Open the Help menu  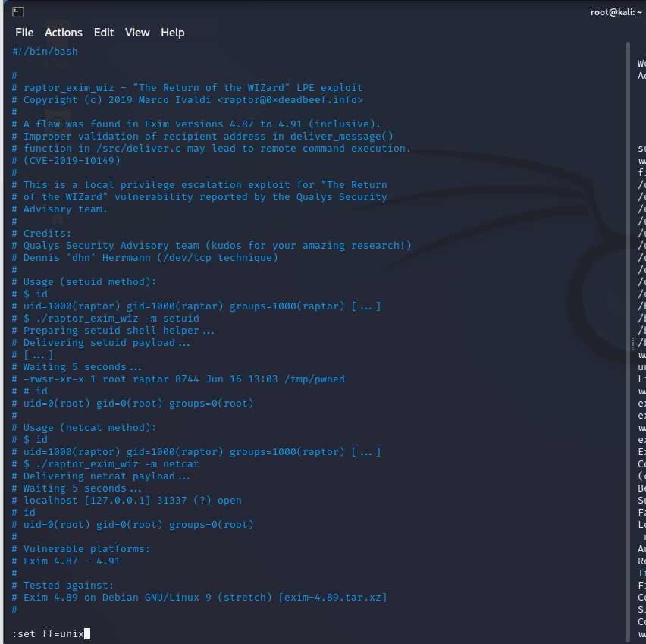(173, 33)
